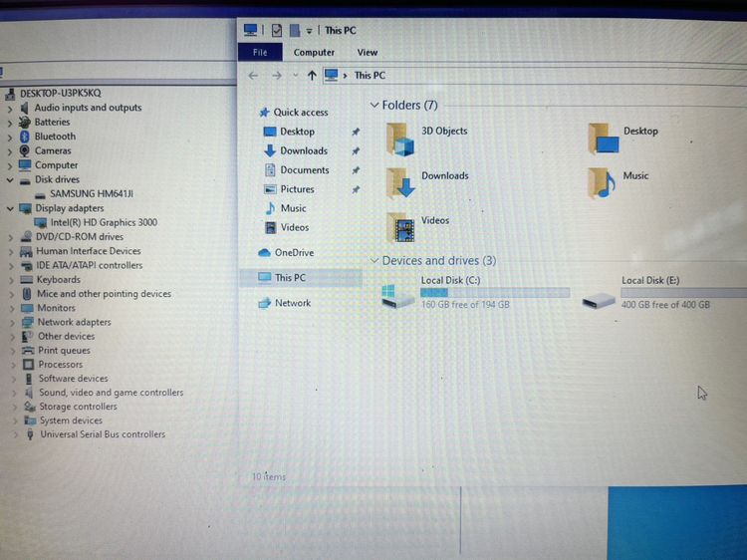Image resolution: width=747 pixels, height=560 pixels.
Task: Click the Pictures icon in Quick access
Action: coord(270,189)
